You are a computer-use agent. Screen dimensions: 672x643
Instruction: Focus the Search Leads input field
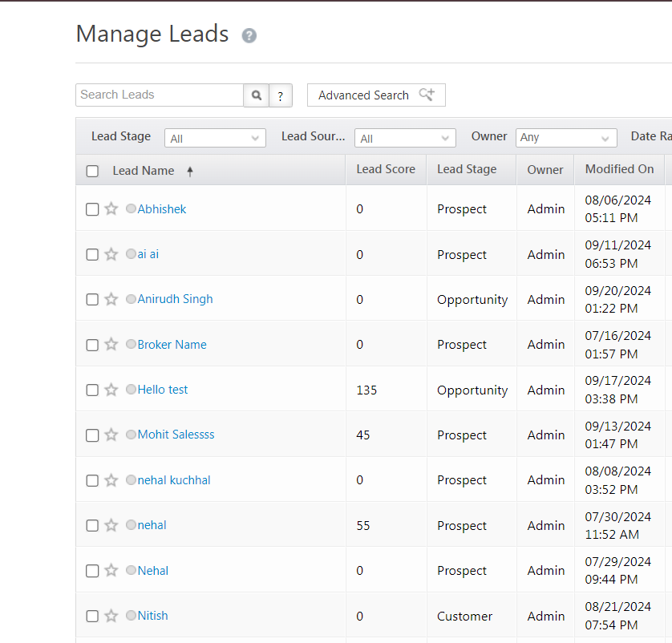point(160,95)
